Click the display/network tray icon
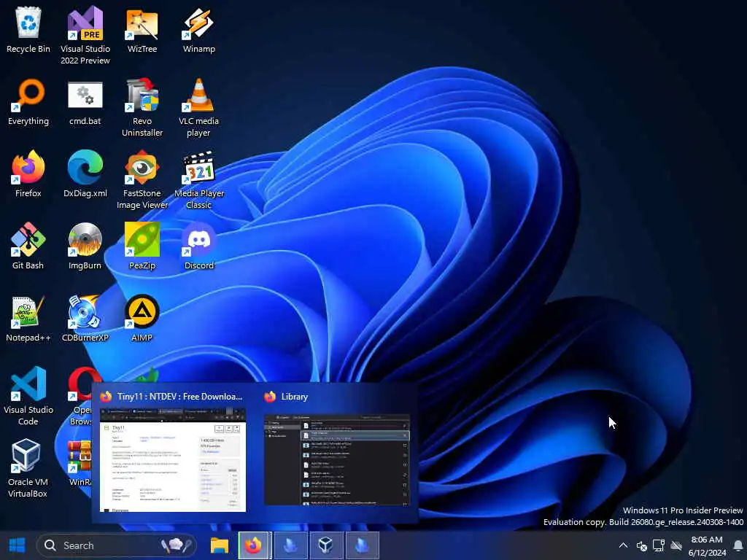The height and width of the screenshot is (560, 747). point(659,545)
